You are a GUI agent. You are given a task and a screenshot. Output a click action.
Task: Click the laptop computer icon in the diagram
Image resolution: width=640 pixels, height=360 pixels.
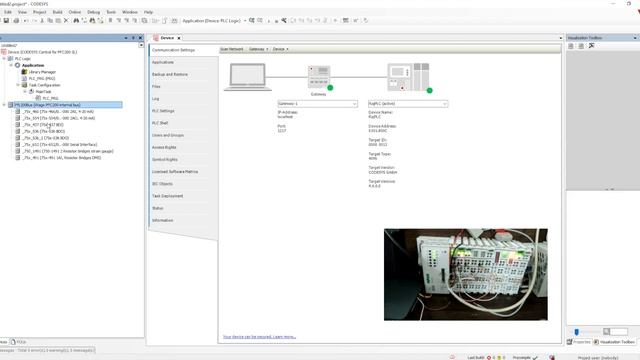(247, 77)
